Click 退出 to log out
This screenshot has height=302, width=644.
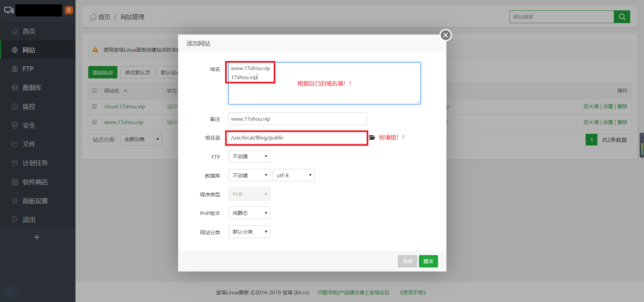coord(38,220)
